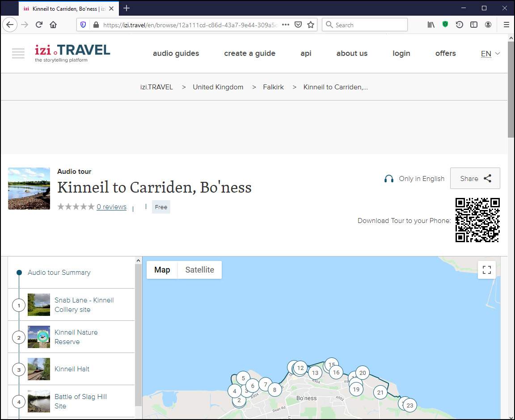Switch map to Satellite view
The width and height of the screenshot is (515, 420).
[199, 270]
